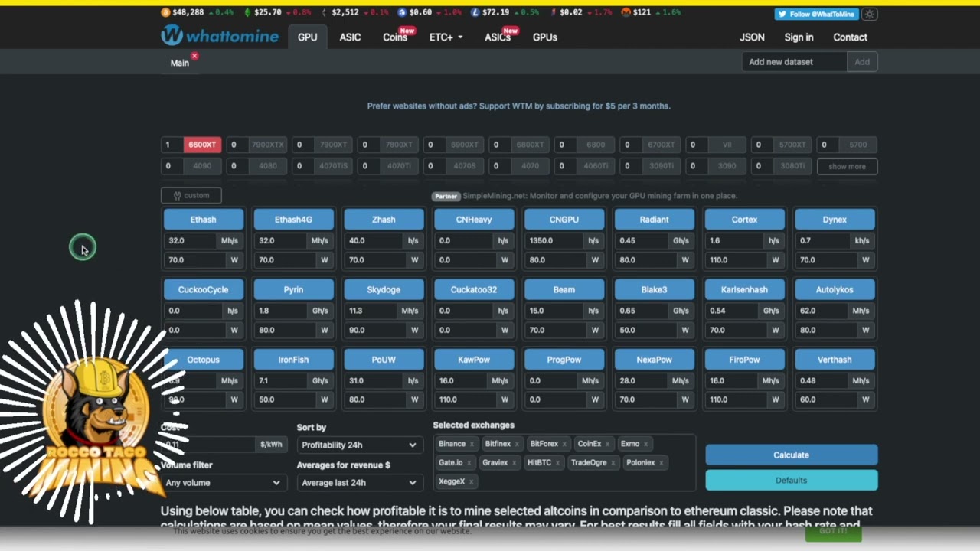
Task: Open the GPUs tab
Action: coord(545,37)
